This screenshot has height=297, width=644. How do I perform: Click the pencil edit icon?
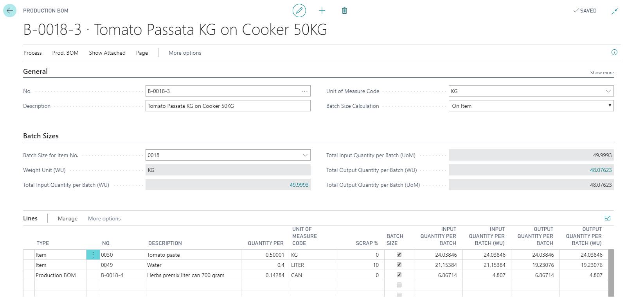click(x=299, y=11)
